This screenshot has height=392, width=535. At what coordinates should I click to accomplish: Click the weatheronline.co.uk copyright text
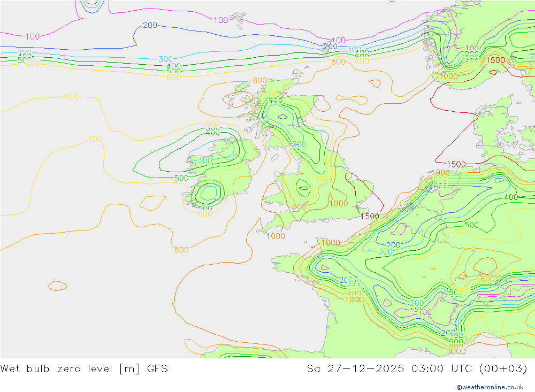click(x=490, y=387)
